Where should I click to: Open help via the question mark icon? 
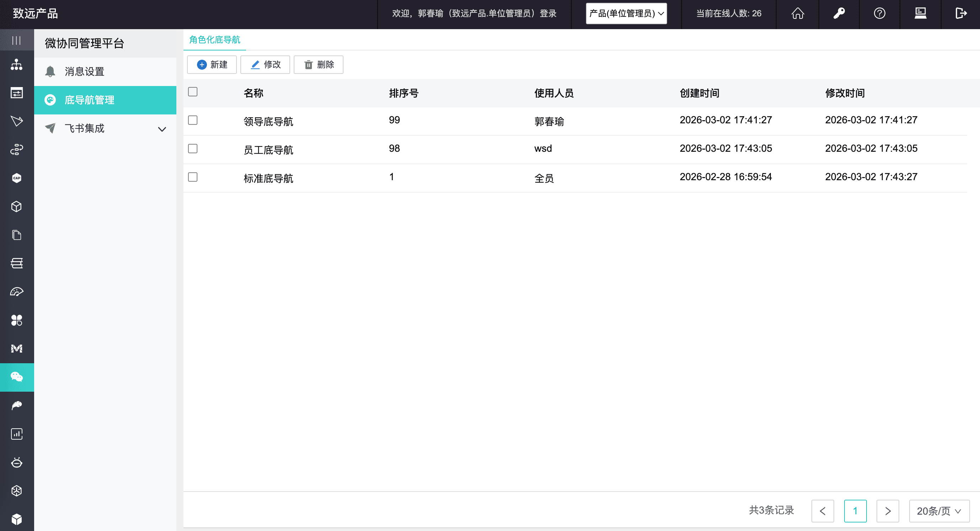(880, 13)
